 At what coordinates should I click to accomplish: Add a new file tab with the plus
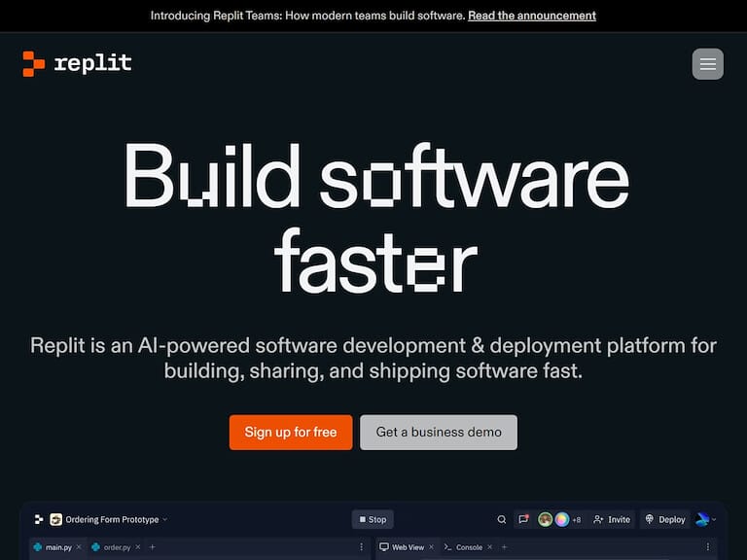[x=152, y=547]
